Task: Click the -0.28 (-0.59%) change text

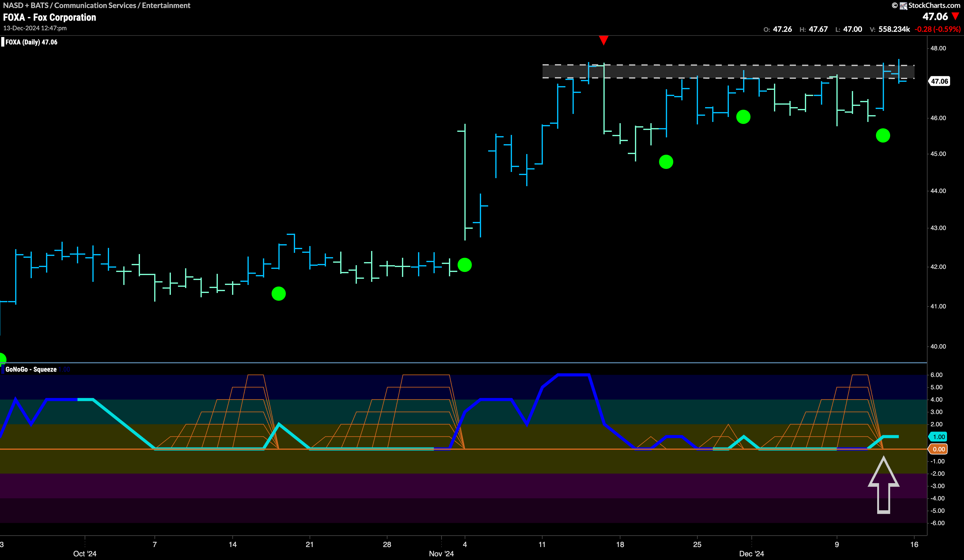Action: click(x=937, y=29)
